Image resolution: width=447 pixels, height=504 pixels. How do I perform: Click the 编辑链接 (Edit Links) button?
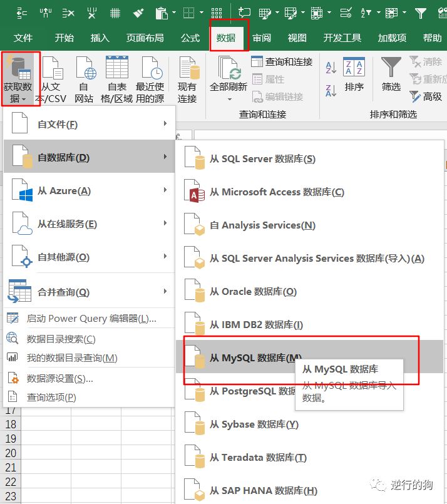(x=277, y=96)
